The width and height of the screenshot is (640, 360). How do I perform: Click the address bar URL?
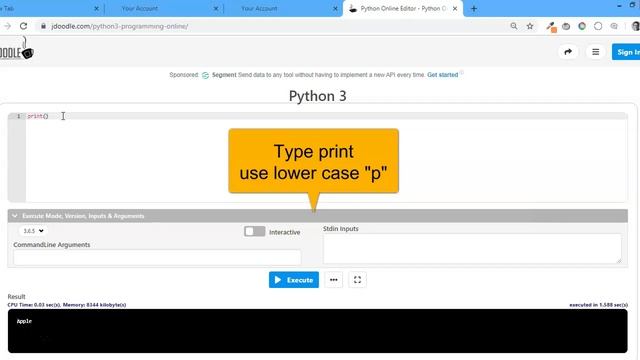coord(120,26)
